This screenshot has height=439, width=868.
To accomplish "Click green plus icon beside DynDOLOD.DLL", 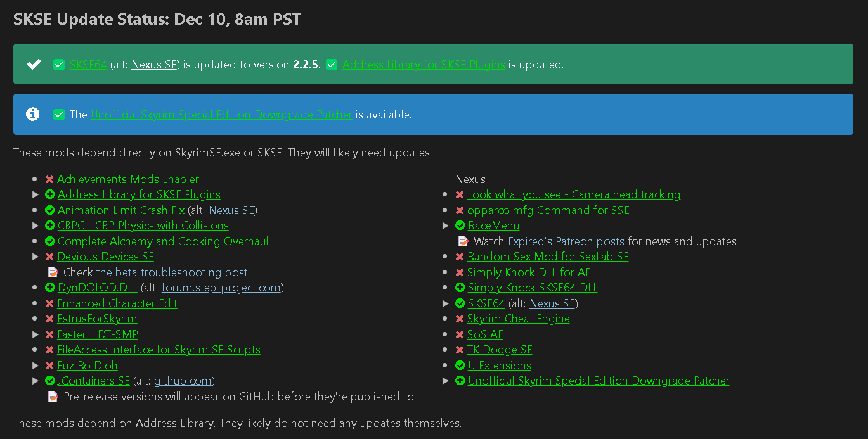I will click(49, 288).
